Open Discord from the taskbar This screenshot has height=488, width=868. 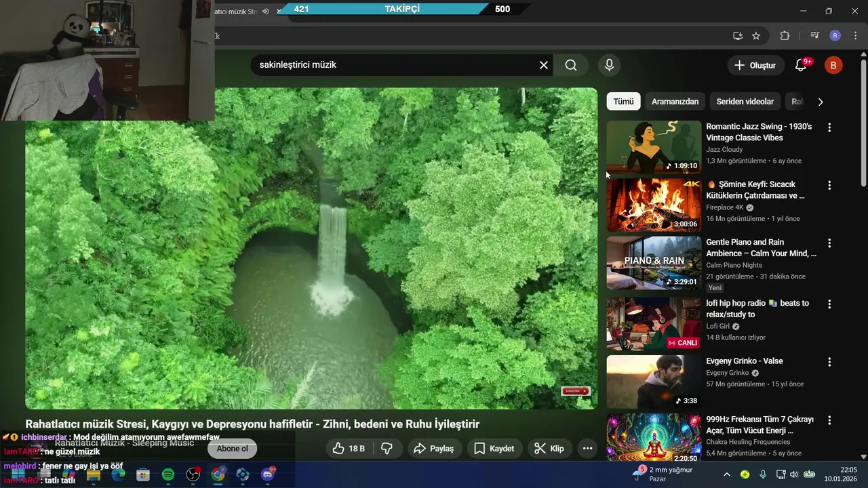[x=267, y=474]
